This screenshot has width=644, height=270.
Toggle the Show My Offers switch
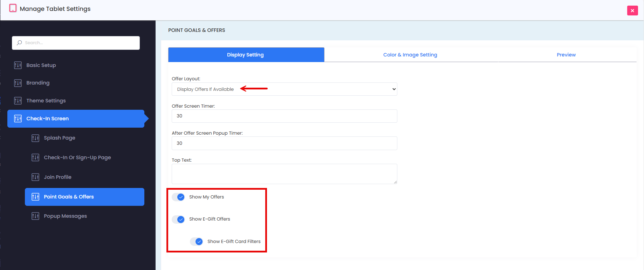coord(178,197)
